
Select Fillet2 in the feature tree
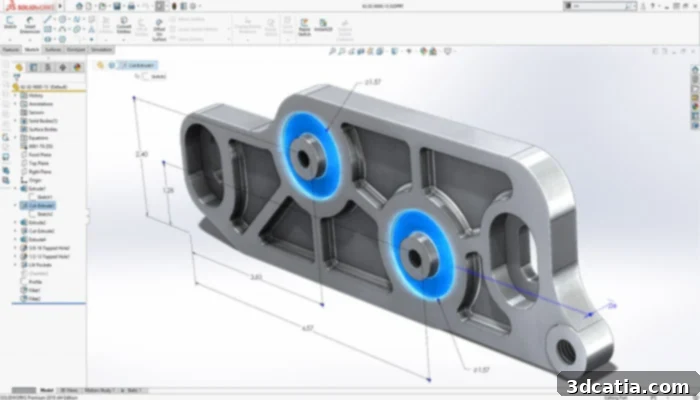(35, 299)
